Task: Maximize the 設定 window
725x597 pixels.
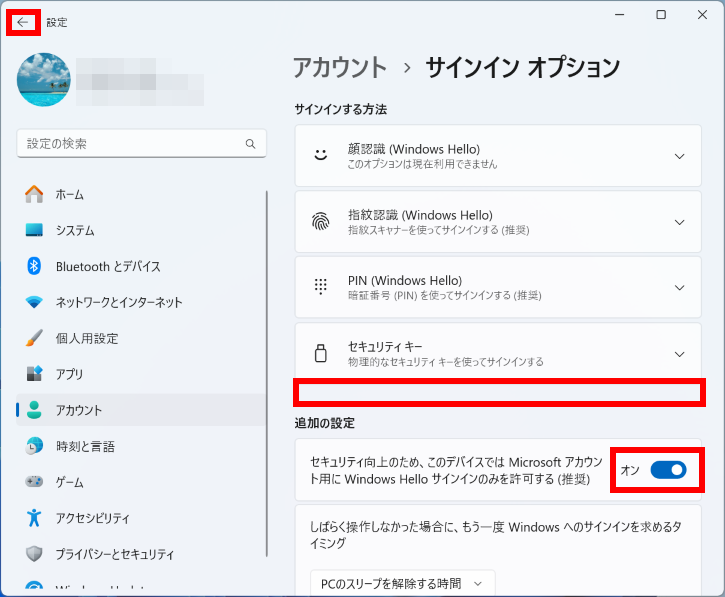Action: 661,15
